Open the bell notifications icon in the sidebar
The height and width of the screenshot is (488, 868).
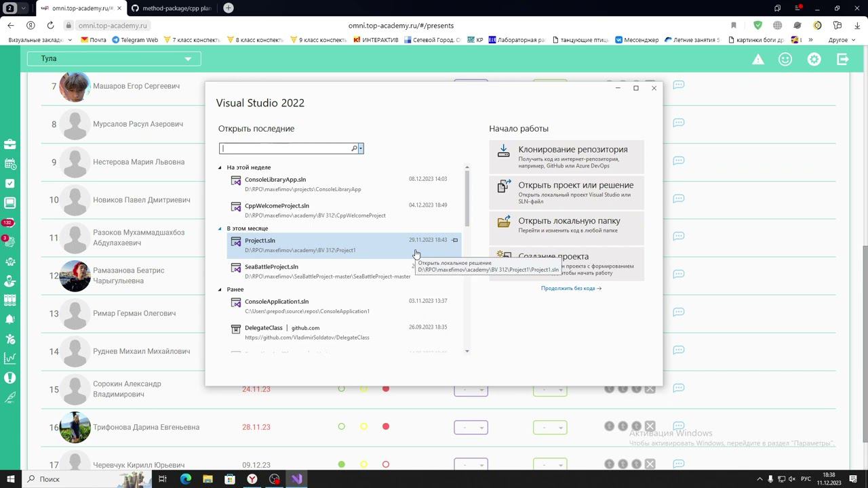point(10,319)
